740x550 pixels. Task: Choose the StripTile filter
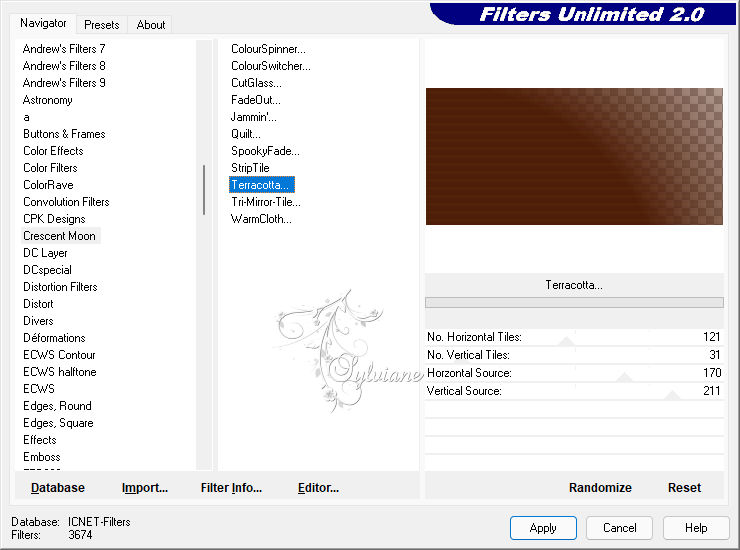[250, 168]
